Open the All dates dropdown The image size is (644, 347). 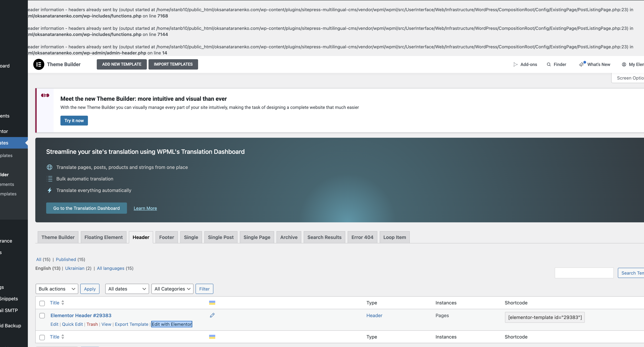127,288
